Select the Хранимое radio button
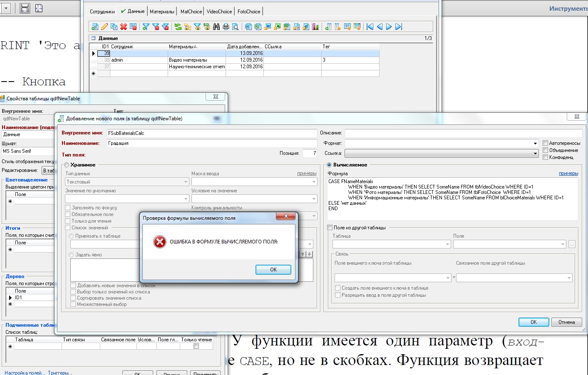Image resolution: width=588 pixels, height=375 pixels. pyautogui.click(x=67, y=165)
